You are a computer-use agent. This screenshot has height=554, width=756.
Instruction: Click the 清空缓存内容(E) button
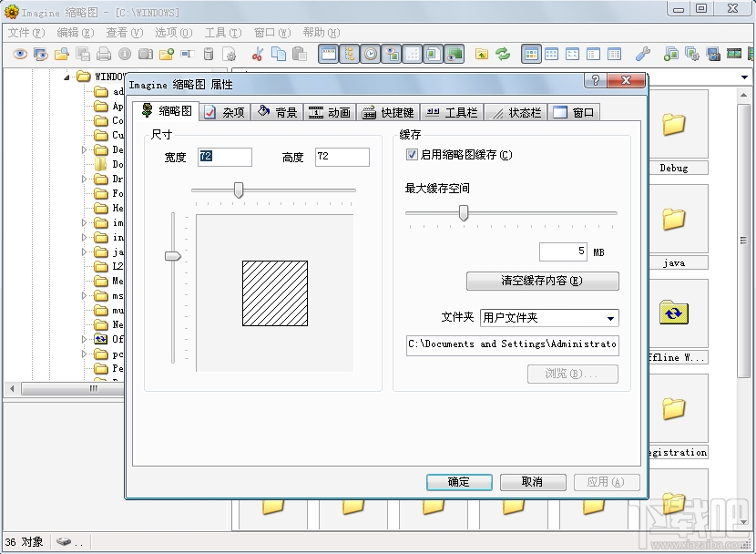click(x=543, y=281)
